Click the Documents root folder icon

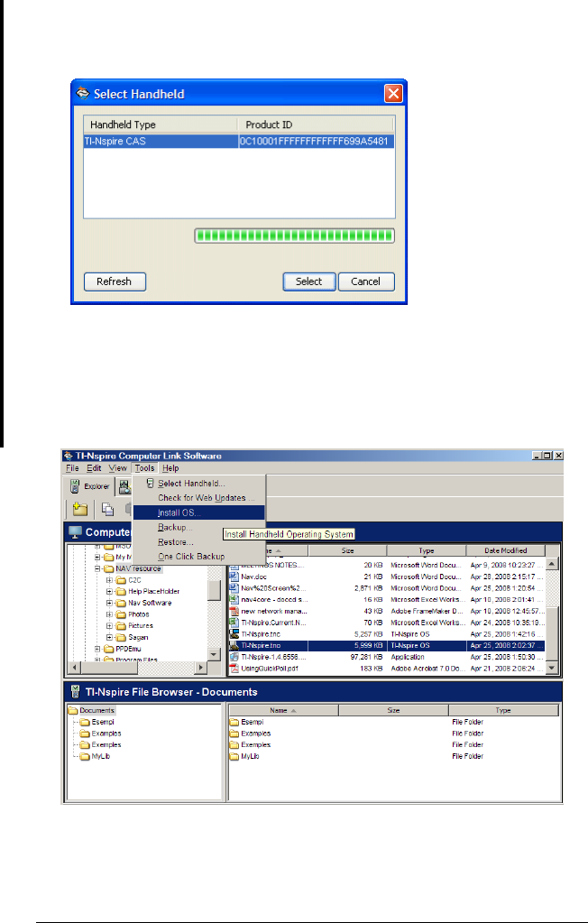73,710
